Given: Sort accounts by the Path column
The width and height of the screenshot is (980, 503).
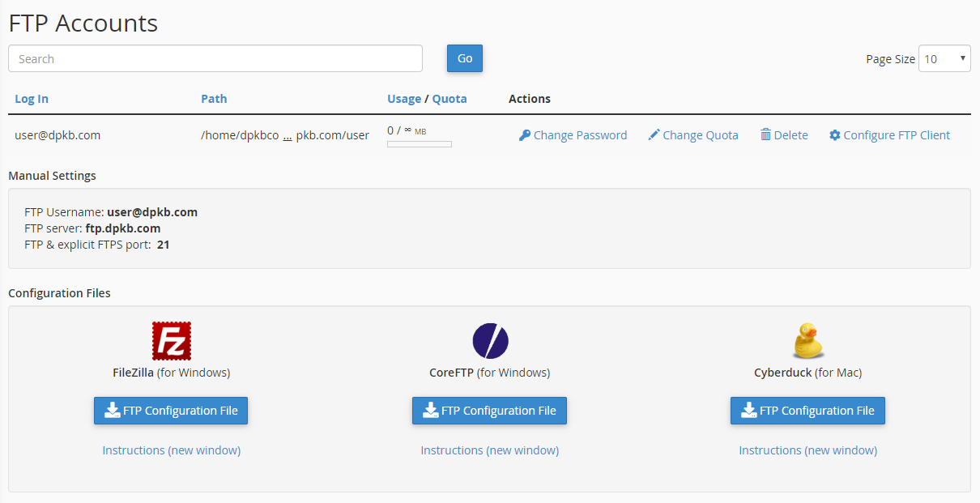Looking at the screenshot, I should tap(214, 98).
